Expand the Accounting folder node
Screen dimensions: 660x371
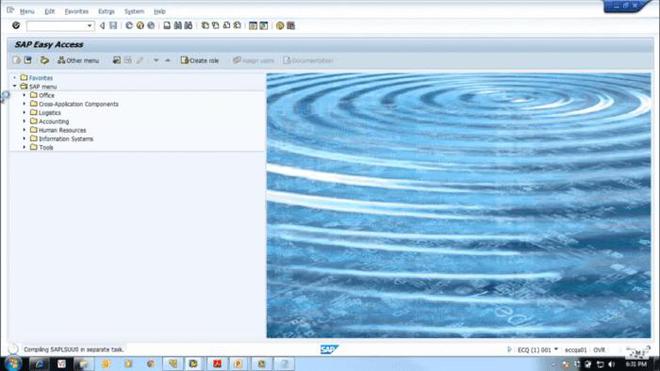[x=24, y=121]
